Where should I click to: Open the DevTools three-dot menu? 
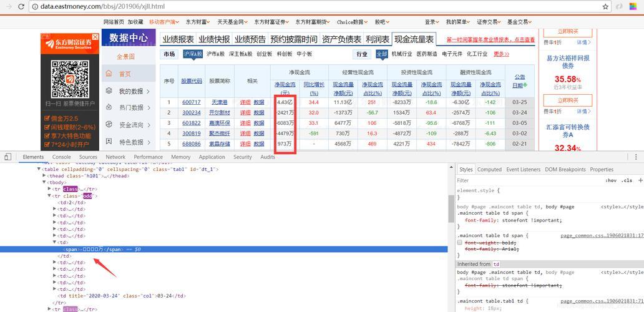tap(636, 157)
